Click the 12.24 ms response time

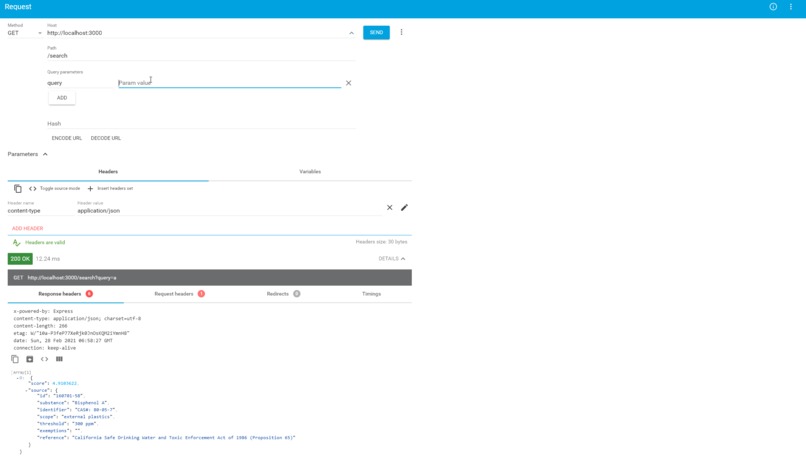pos(48,259)
